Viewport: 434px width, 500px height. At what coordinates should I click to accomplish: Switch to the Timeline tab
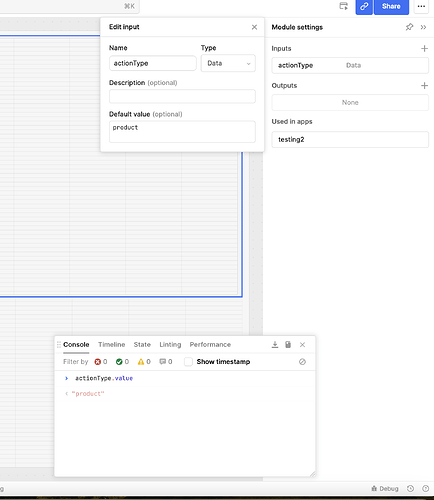tap(112, 344)
